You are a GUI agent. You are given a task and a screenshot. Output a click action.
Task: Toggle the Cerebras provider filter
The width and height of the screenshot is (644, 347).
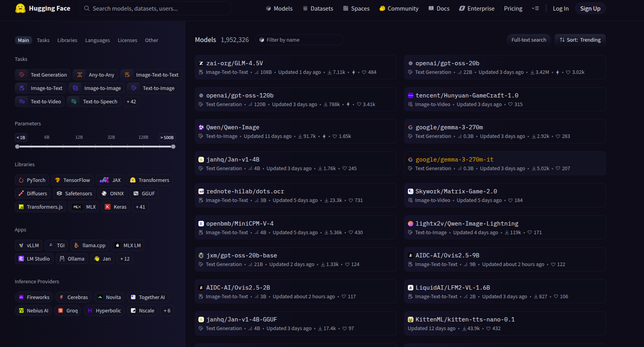(x=73, y=297)
